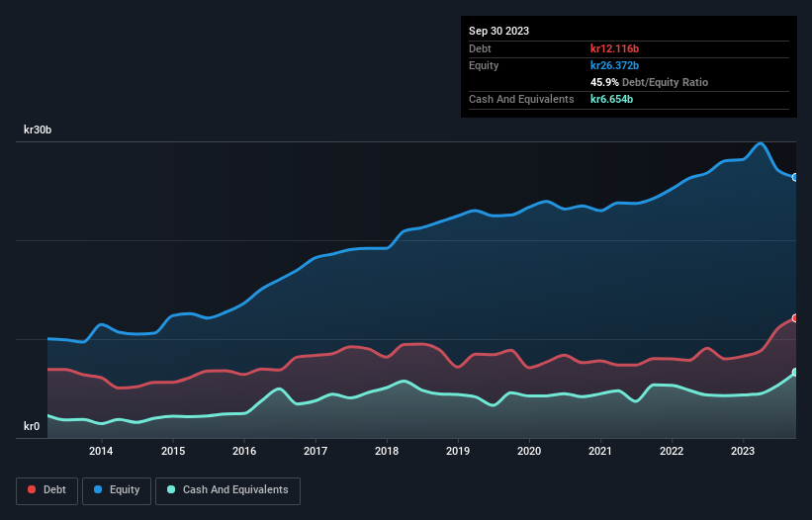Click the red dot in Debt legend
Image resolution: width=812 pixels, height=520 pixels.
click(33, 490)
